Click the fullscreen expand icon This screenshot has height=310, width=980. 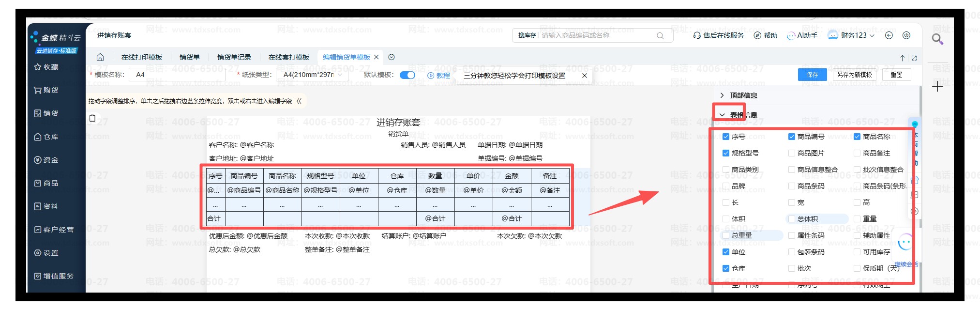tap(914, 58)
